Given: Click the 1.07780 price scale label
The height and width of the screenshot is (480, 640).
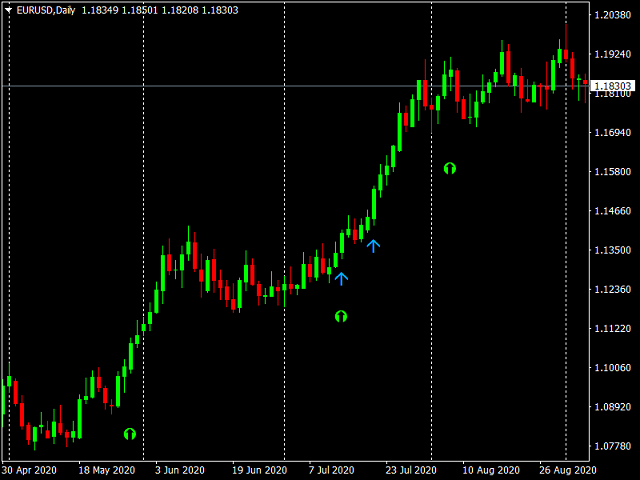Looking at the screenshot, I should (x=613, y=446).
